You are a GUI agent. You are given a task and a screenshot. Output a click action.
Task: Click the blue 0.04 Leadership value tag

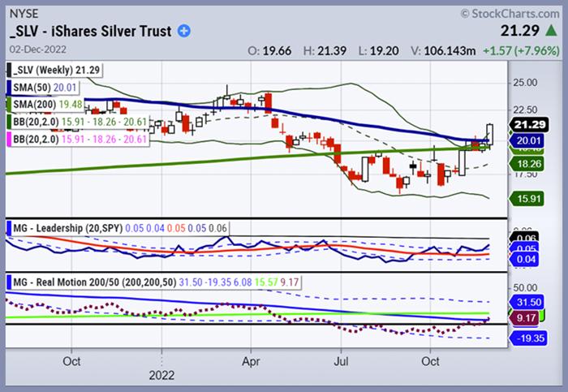524,260
